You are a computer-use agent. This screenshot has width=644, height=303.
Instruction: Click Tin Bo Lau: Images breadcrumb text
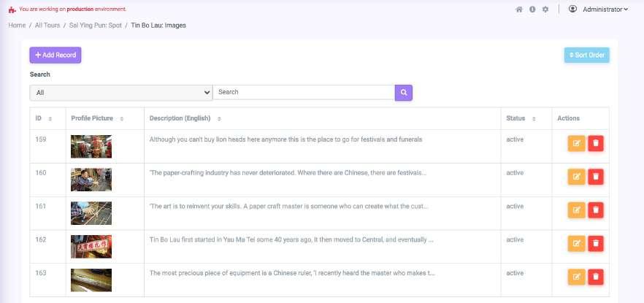pyautogui.click(x=158, y=26)
